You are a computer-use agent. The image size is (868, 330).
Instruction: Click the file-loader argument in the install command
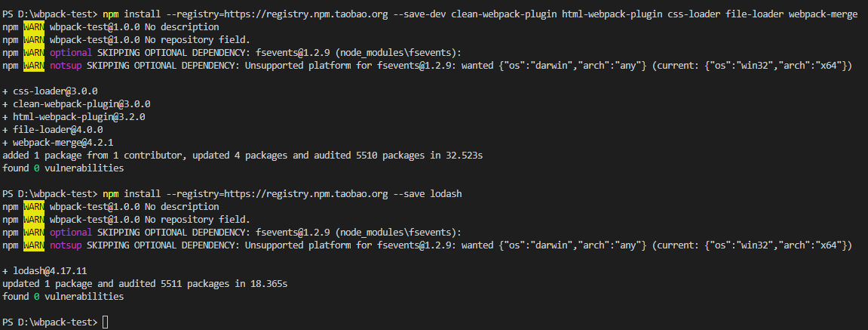tap(755, 14)
